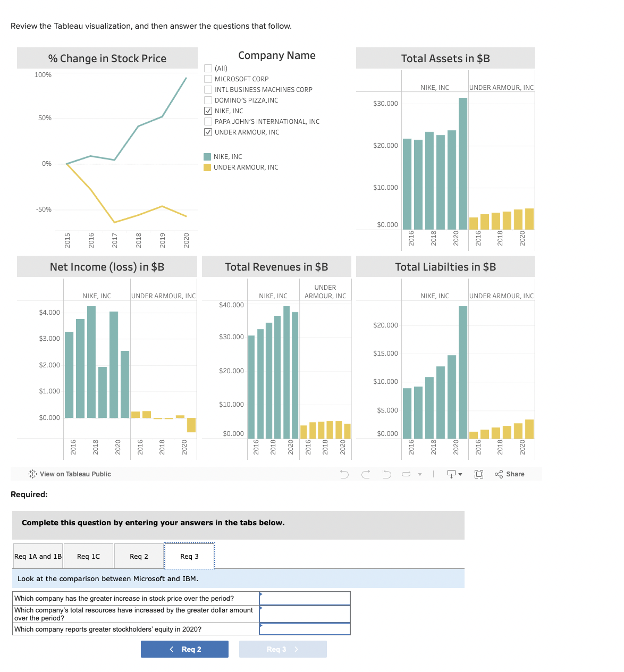Viewport: 624px width, 672px height.
Task: Click the Redo icon in the Tableau toolbar
Action: coord(366,474)
